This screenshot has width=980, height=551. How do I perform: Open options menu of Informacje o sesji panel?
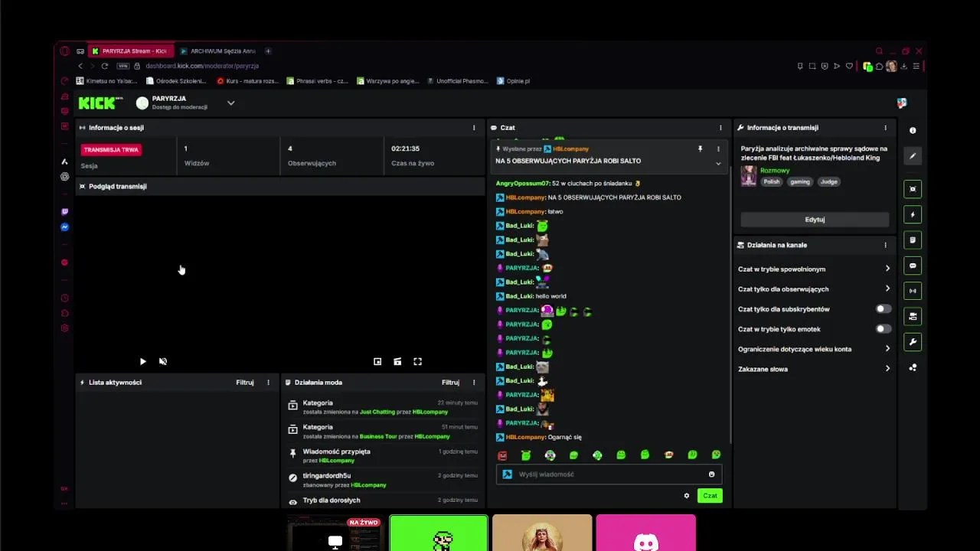pos(474,128)
